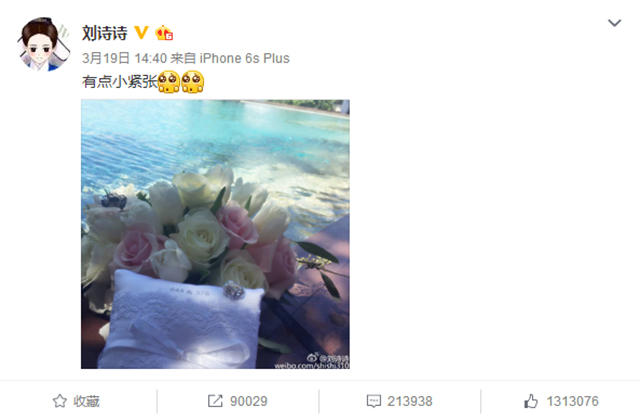The height and width of the screenshot is (420, 640).
Task: Click the repost share arrow icon
Action: pos(215,401)
